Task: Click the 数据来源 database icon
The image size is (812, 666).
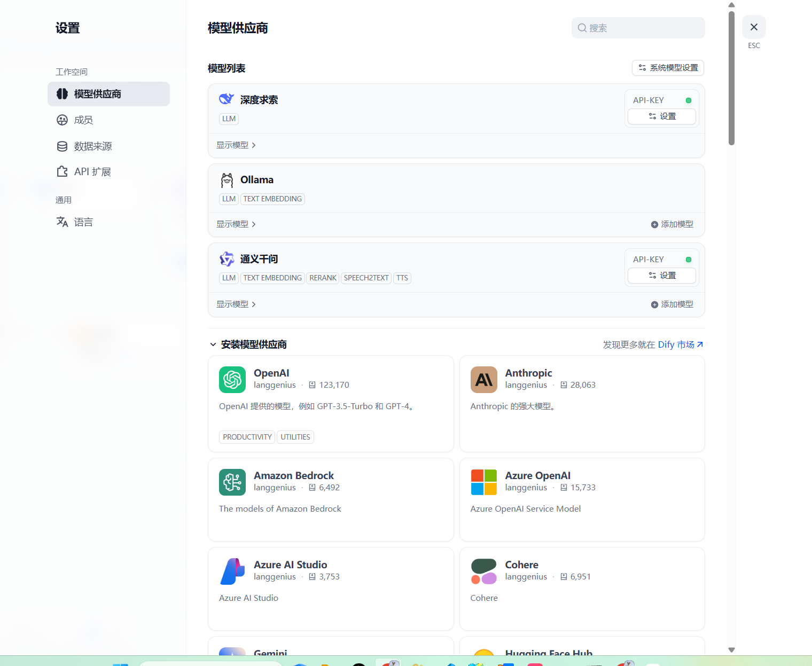Action: [x=62, y=146]
